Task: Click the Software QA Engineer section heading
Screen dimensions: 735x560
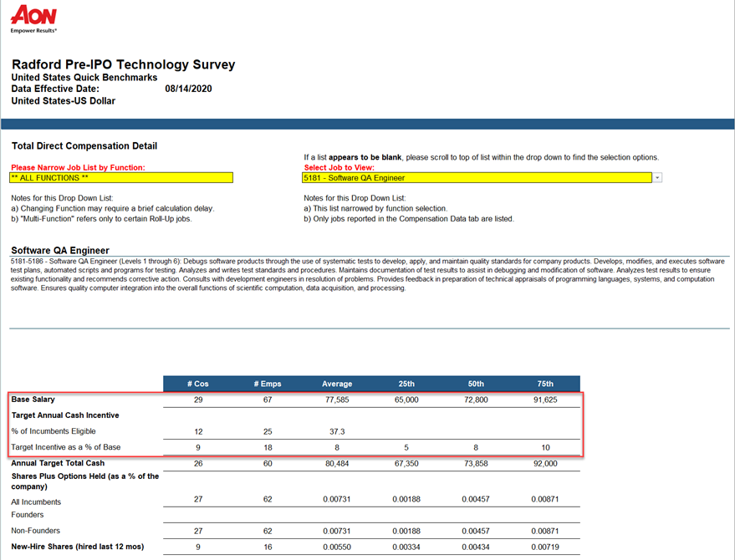Action: tap(60, 250)
